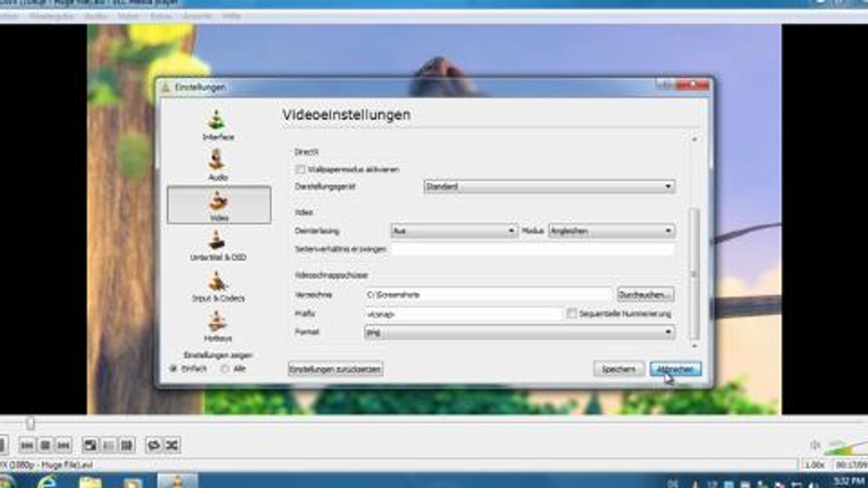The height and width of the screenshot is (488, 868).
Task: Open the playlist view
Action: 126,445
